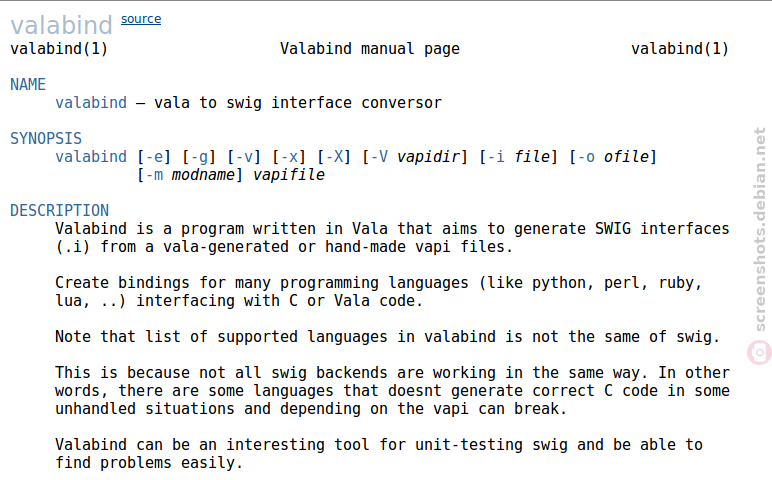Click the DESCRIPTION section heading
772x480 pixels.
pyautogui.click(x=60, y=211)
